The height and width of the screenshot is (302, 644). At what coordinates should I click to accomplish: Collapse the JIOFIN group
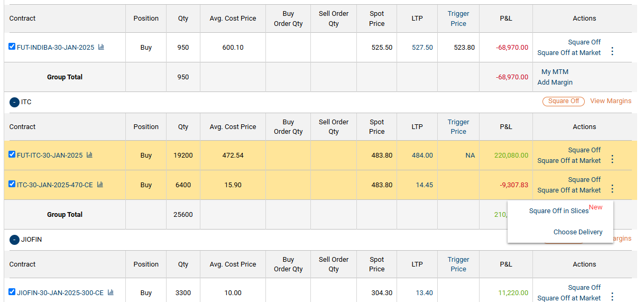[14, 240]
